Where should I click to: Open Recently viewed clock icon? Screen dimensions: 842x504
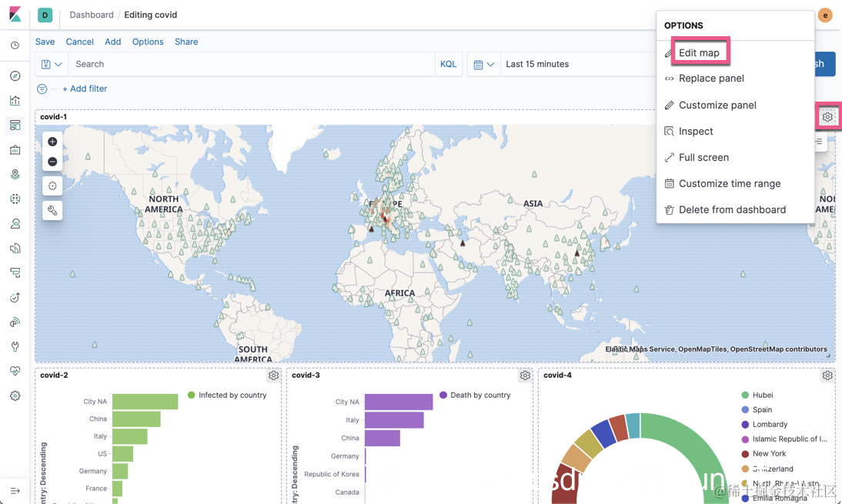click(x=15, y=45)
